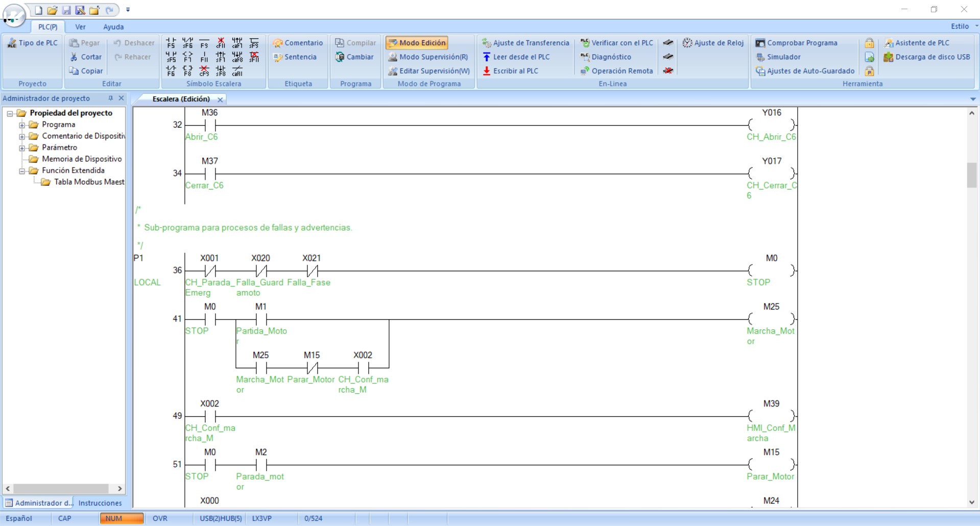Click the ladder editor vertical scrollbar thumb
980x526 pixels.
coord(971,175)
